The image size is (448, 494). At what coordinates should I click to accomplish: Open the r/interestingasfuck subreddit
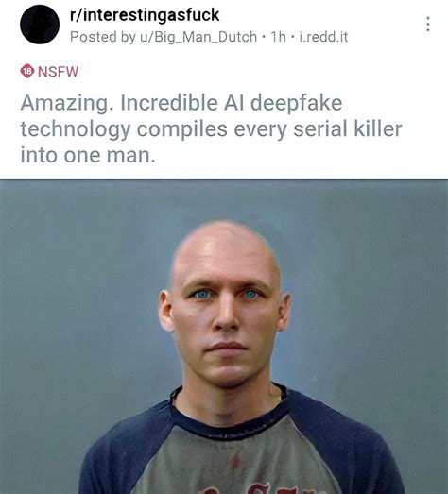pos(145,15)
